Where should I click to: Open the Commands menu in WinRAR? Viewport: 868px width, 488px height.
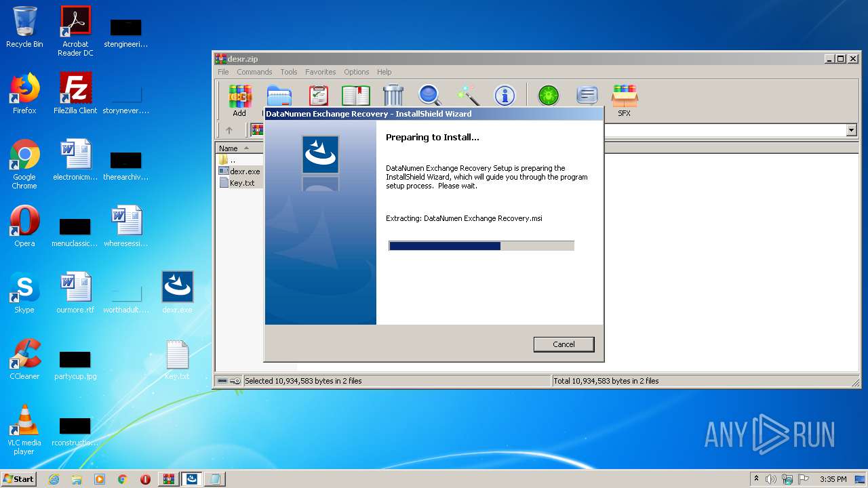pyautogui.click(x=254, y=72)
